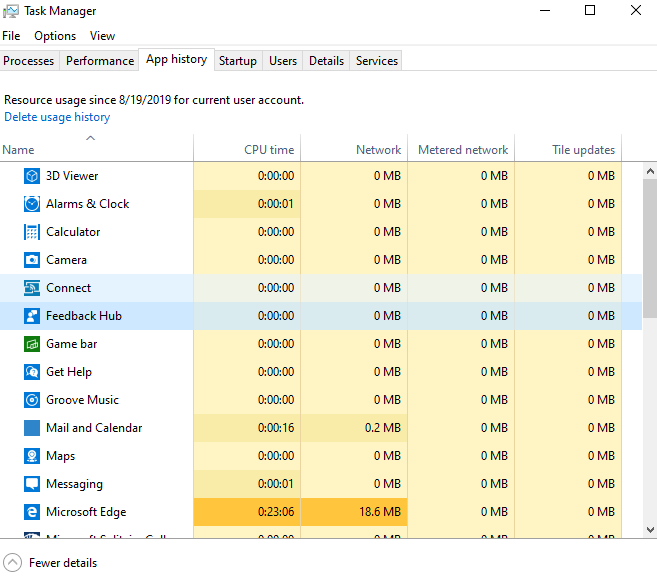Screen dimensions: 657x585
Task: Switch to the Startup tab
Action: pyautogui.click(x=238, y=61)
